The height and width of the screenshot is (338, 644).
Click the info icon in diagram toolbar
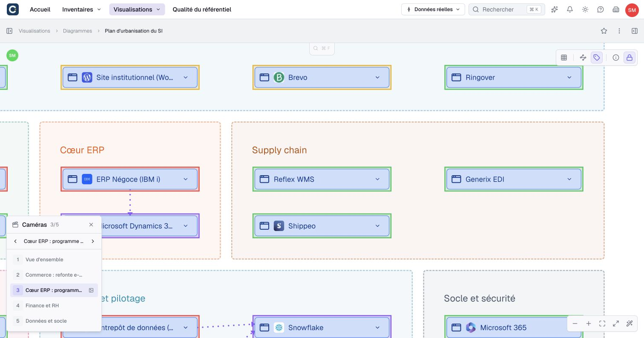click(616, 58)
